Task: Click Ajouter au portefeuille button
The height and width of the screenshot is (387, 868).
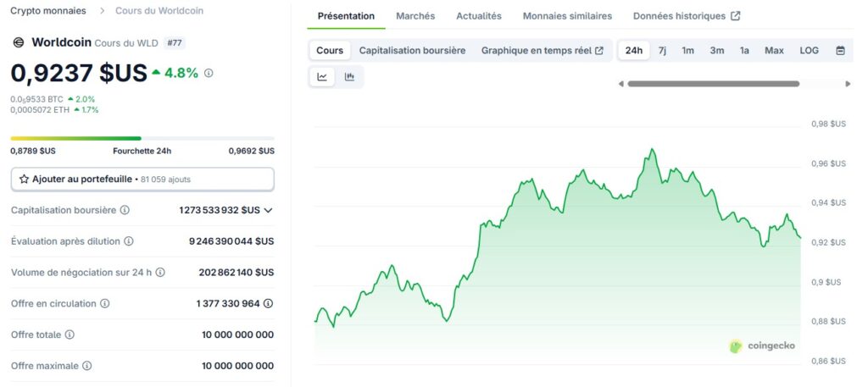Action: (142, 180)
